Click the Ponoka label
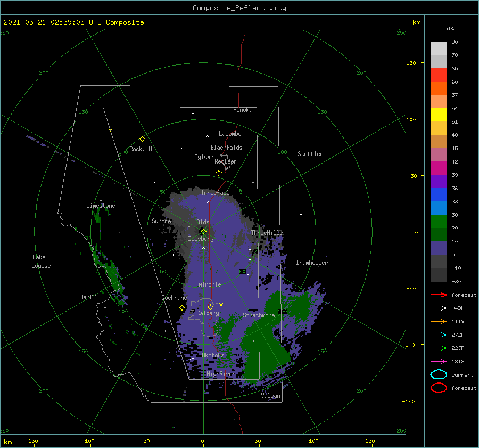Viewport: 479px width, 448px height. coord(243,110)
